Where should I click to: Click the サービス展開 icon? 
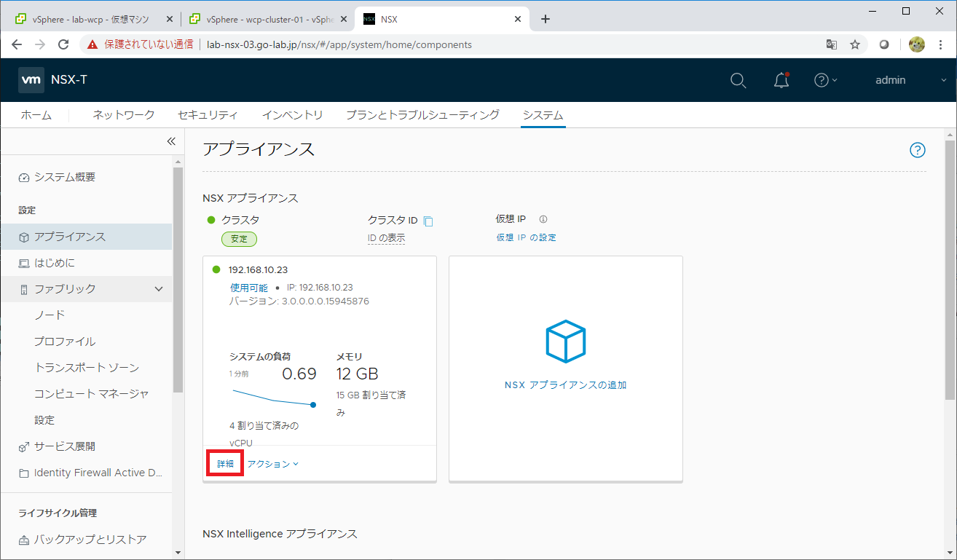coord(24,447)
